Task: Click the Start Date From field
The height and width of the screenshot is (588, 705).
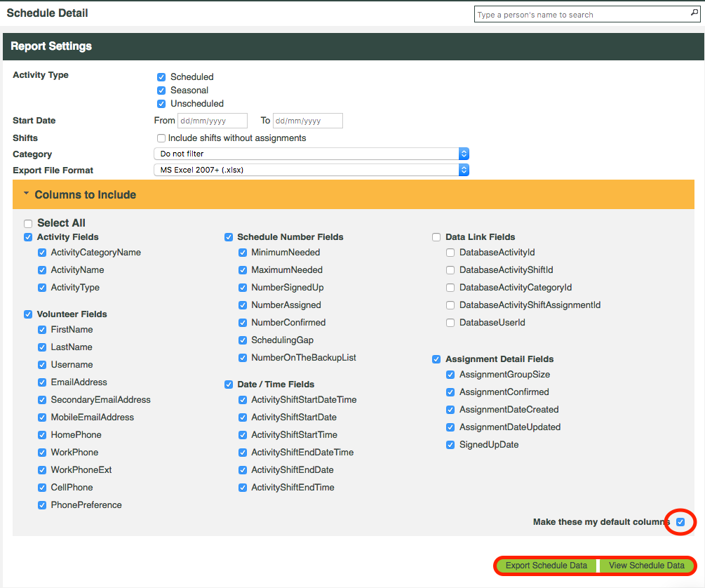Action: [x=213, y=121]
